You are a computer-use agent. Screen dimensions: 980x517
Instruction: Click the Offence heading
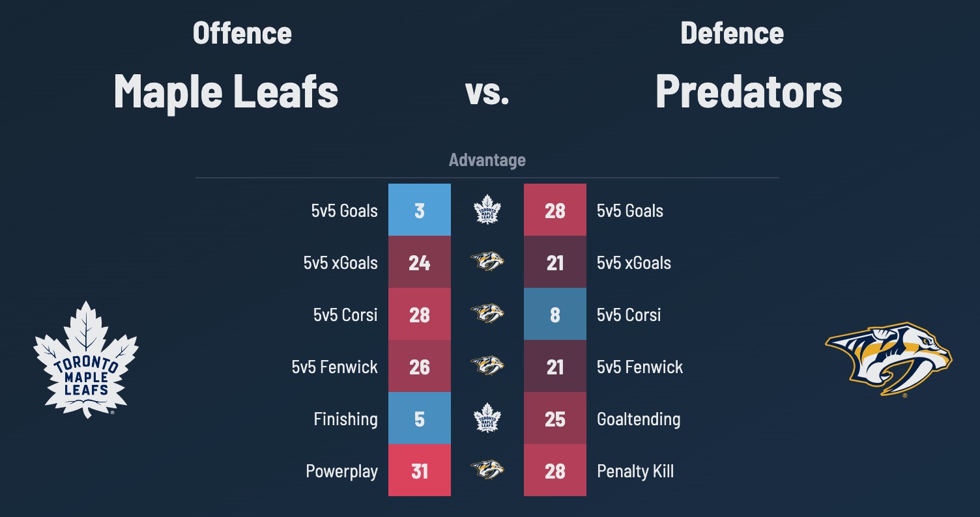(x=242, y=33)
